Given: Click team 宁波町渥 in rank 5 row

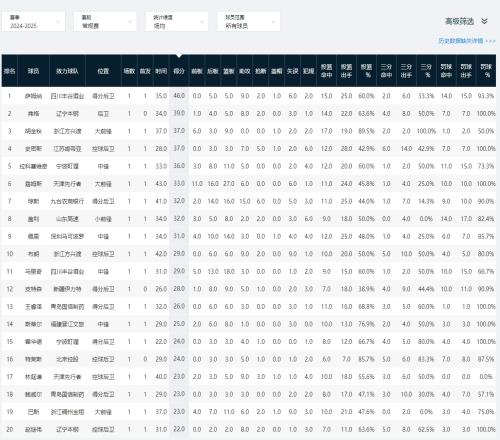Looking at the screenshot, I should click(67, 166).
